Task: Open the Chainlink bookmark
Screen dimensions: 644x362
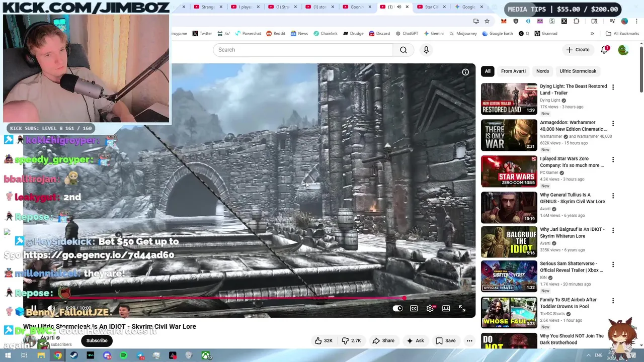Action: point(325,34)
